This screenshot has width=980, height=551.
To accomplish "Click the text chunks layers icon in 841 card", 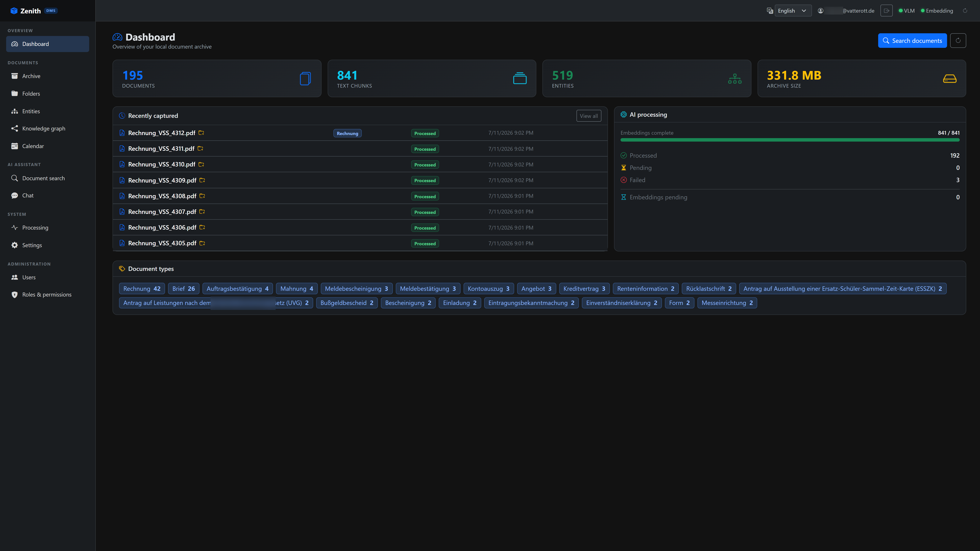I will (x=520, y=78).
